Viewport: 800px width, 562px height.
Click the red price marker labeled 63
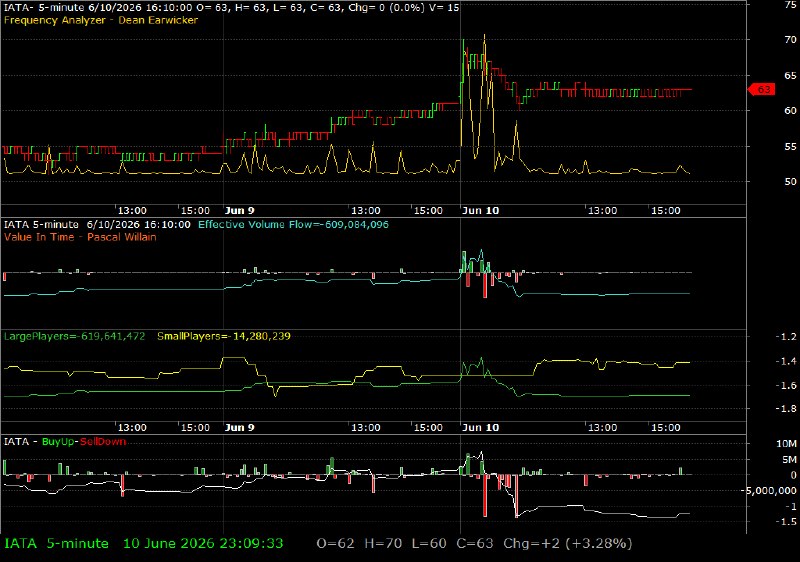point(762,90)
